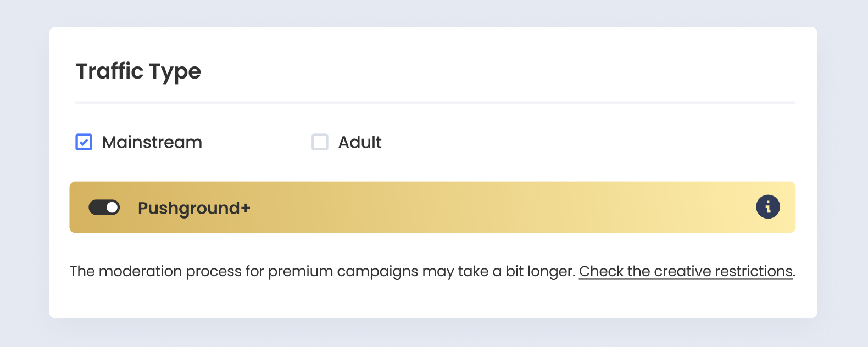Click the divider line under Traffic Type
This screenshot has width=868, height=347.
coord(435,102)
